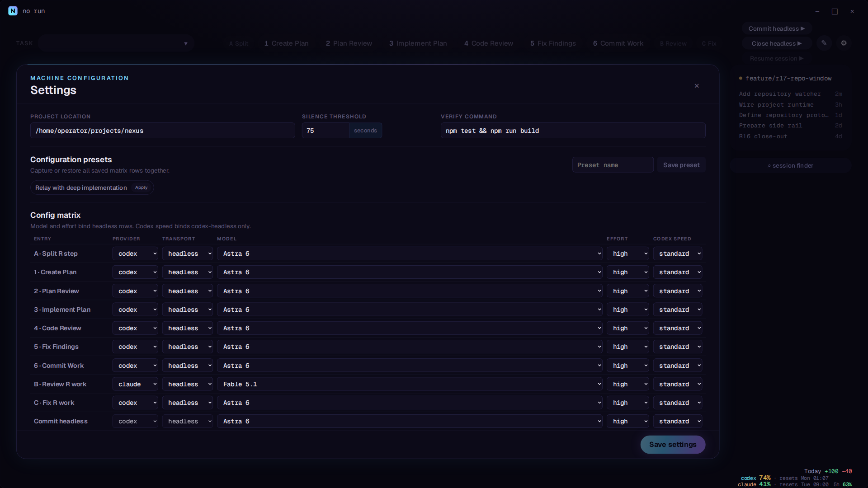Click the claude 41% usage status
Viewport: 868px width, 488px height.
[x=754, y=484]
